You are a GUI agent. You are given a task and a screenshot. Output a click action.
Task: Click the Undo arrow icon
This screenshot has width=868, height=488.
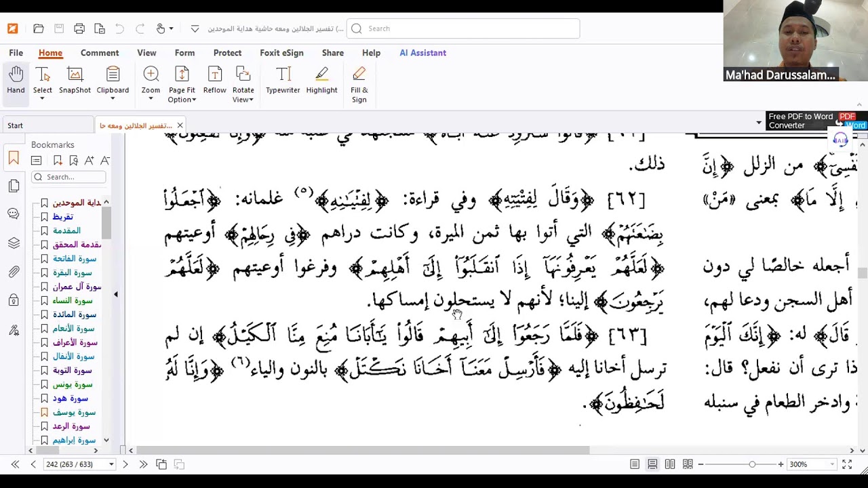[119, 28]
